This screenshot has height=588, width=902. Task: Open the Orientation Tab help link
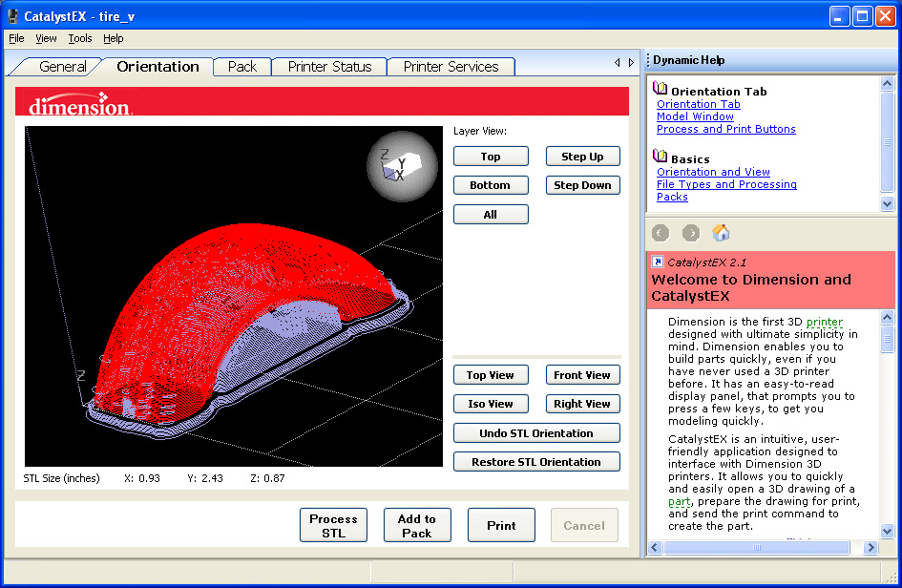click(699, 104)
